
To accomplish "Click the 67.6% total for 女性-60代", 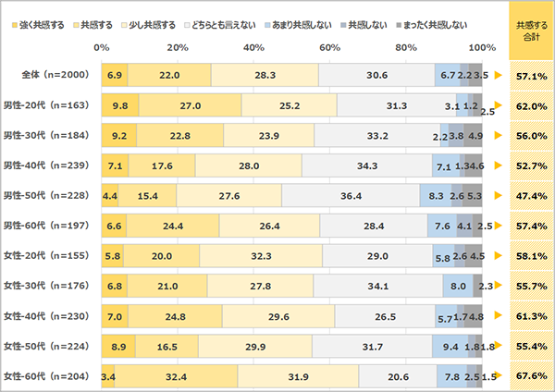I will [x=530, y=376].
